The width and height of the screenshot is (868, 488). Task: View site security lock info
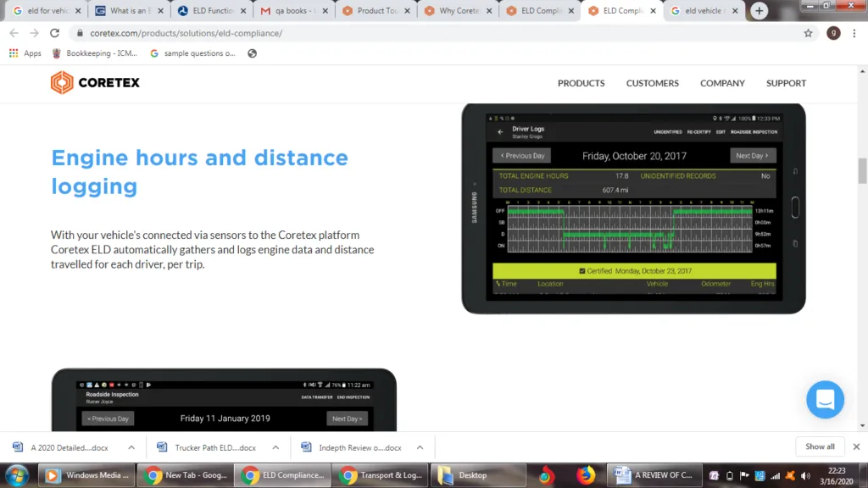(80, 33)
